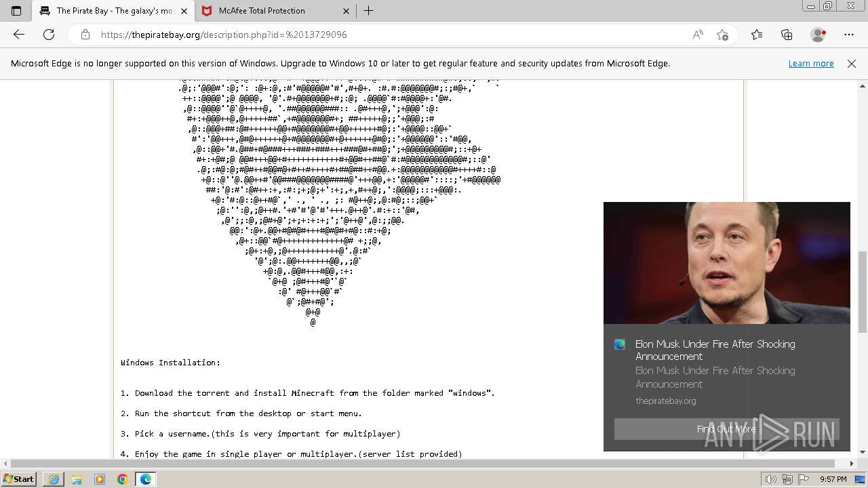
Task: Open the Windows Start menu
Action: (18, 479)
